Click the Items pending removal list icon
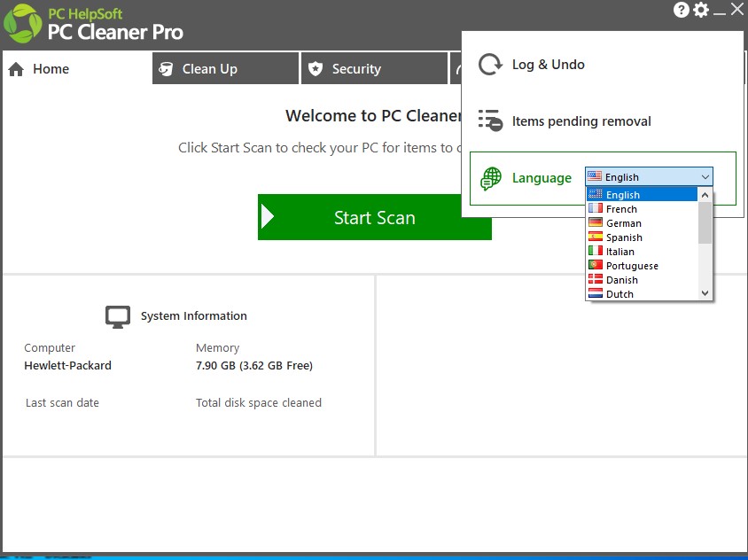Screen dimensions: 748x560 tap(490, 121)
